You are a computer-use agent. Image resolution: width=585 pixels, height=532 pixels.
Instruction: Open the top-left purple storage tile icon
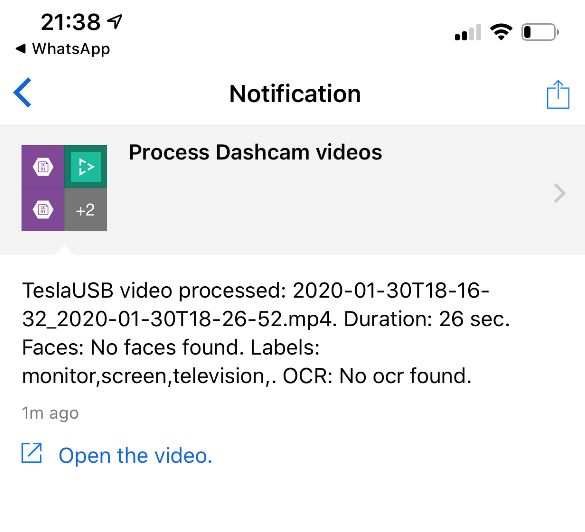click(x=43, y=166)
